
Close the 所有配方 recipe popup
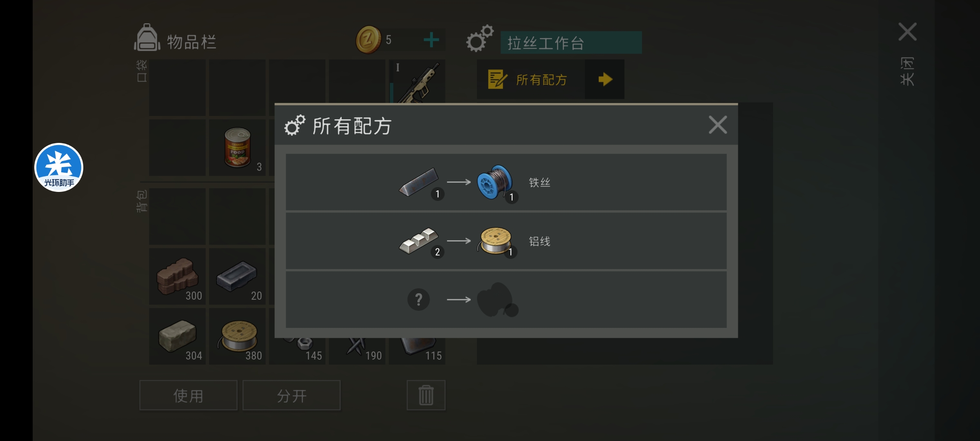pos(718,125)
